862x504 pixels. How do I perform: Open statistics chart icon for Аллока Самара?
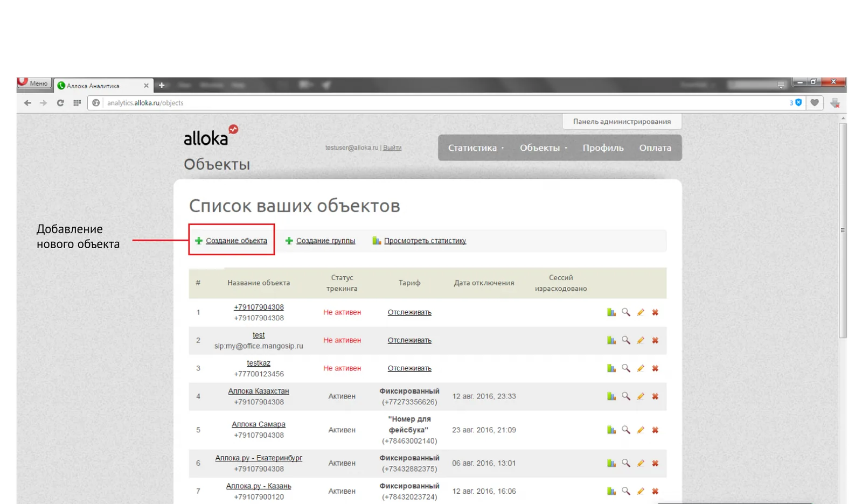(611, 430)
